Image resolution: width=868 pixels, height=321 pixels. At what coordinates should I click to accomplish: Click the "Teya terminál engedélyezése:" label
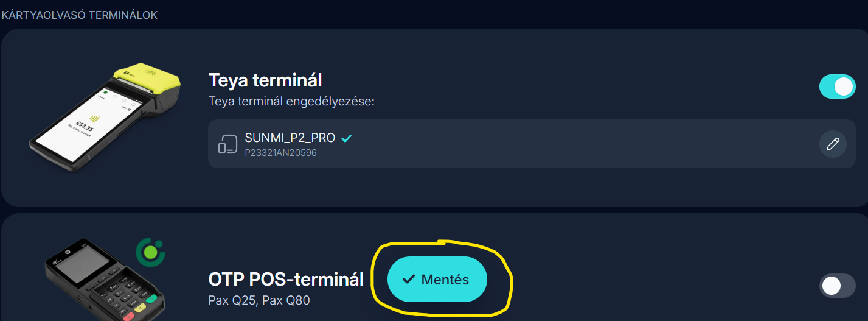click(x=291, y=101)
